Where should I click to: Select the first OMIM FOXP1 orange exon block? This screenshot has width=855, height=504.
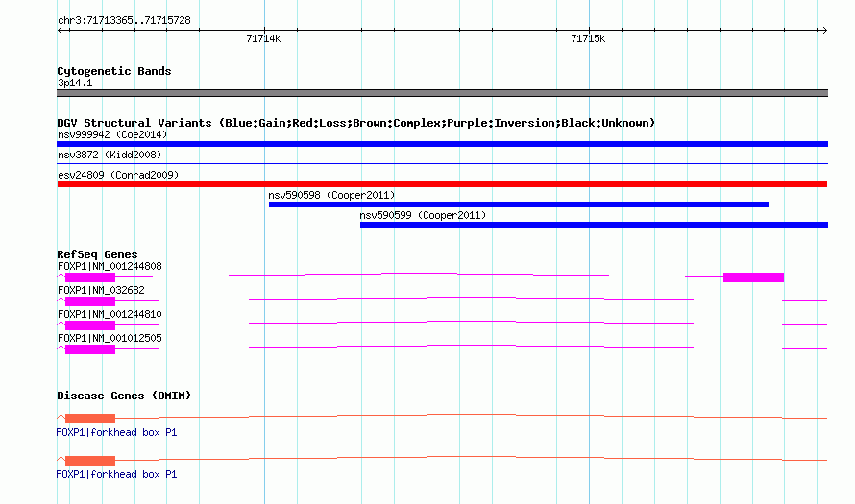click(x=90, y=419)
